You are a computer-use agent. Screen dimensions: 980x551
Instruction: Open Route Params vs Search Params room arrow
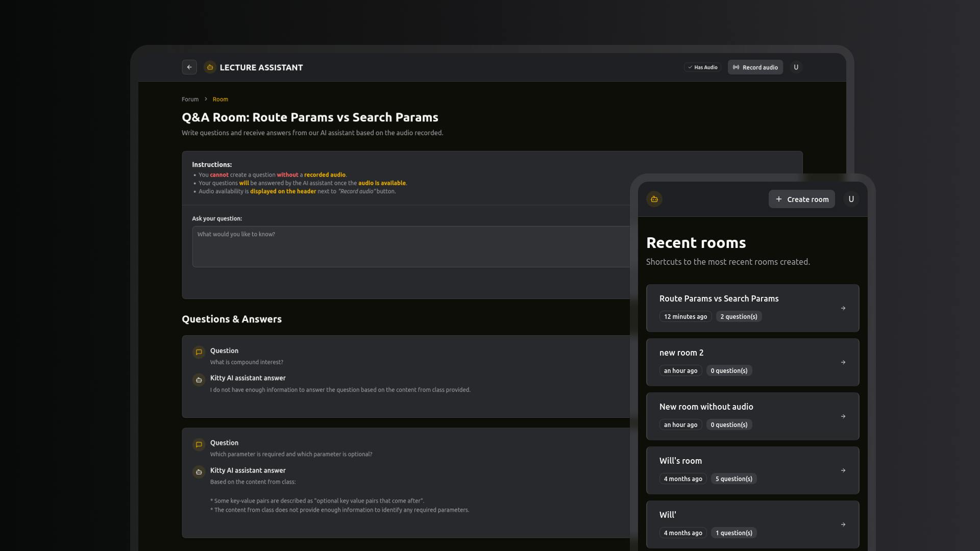pos(843,308)
